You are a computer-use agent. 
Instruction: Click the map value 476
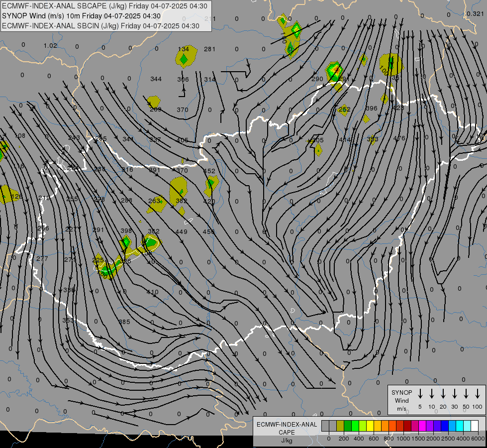pyautogui.click(x=399, y=138)
